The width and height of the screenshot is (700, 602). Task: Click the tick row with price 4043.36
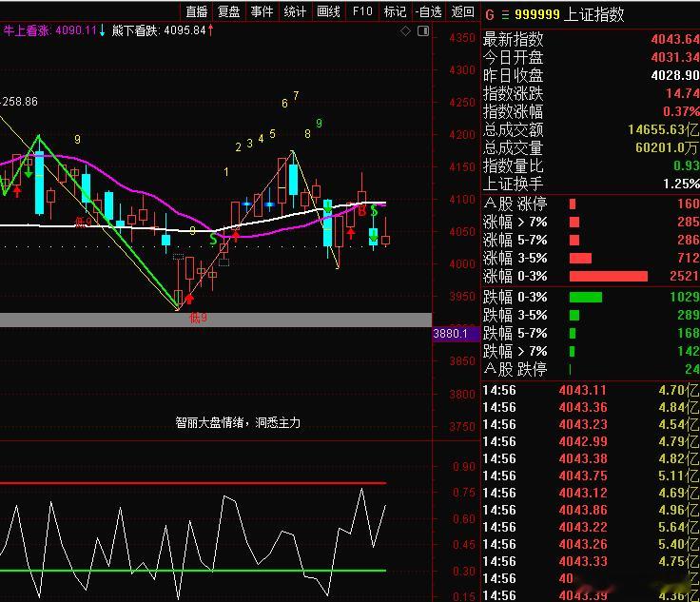tap(591, 407)
